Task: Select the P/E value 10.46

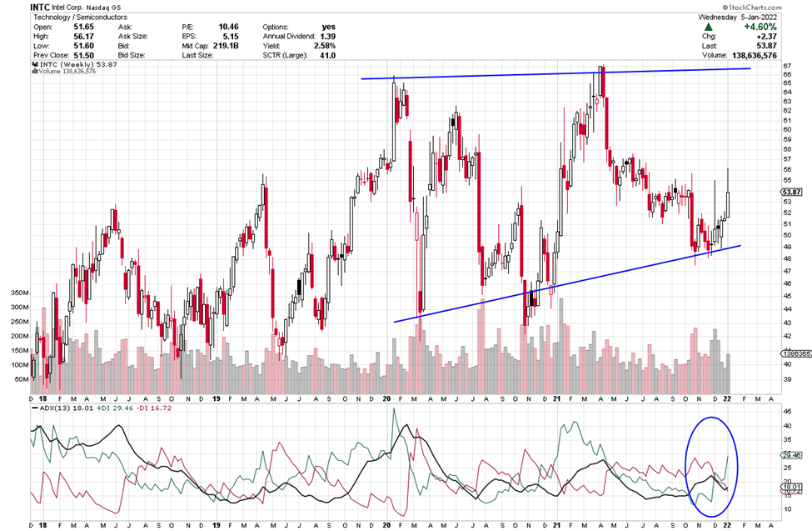Action: (x=228, y=27)
